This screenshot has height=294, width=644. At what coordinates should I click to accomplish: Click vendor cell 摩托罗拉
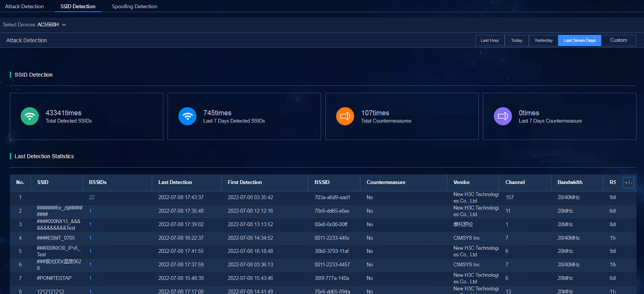click(x=463, y=224)
